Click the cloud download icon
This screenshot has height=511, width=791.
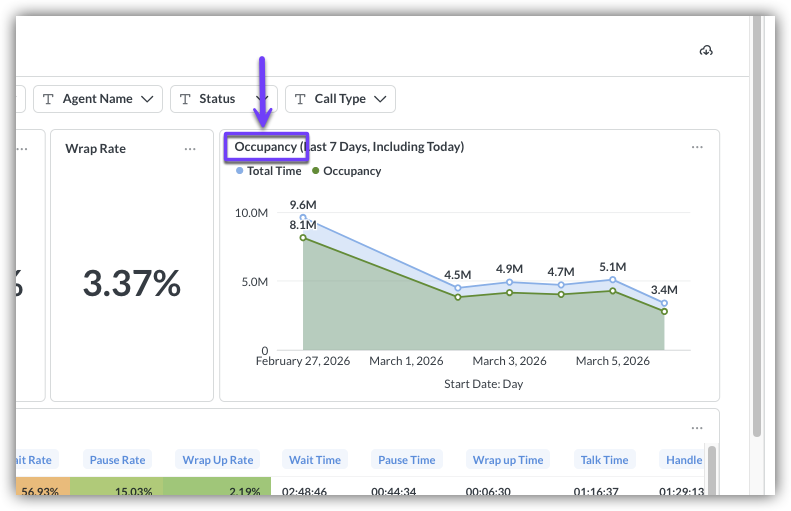point(706,50)
